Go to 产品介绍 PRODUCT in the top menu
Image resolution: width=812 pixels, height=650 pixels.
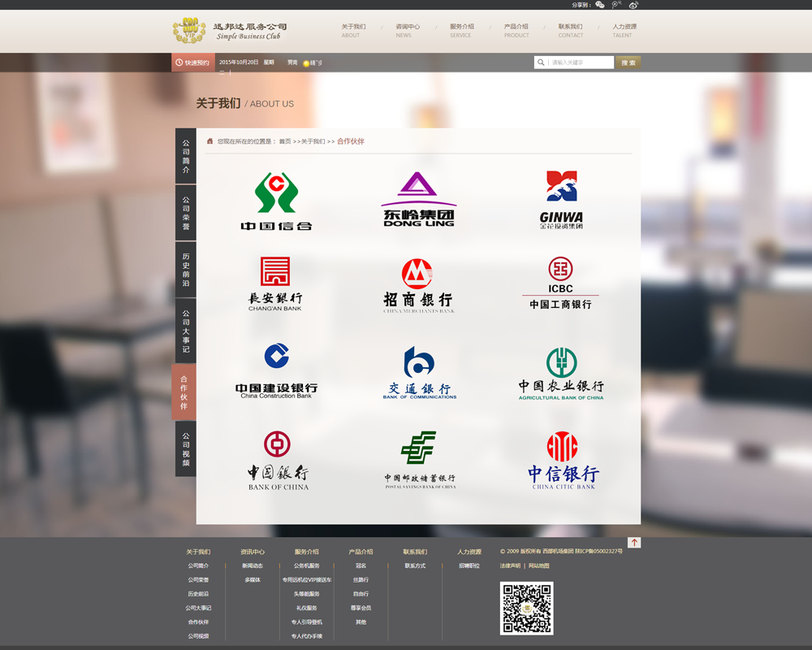(516, 30)
